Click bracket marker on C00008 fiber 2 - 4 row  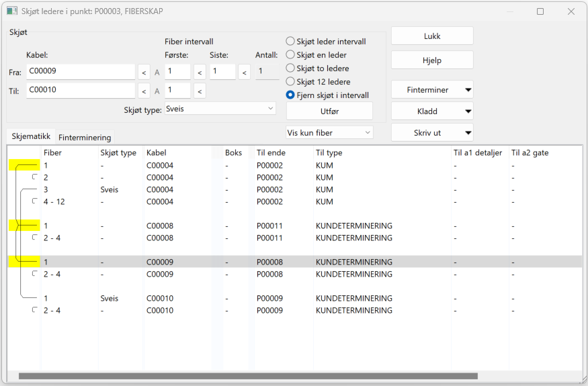tap(34, 238)
